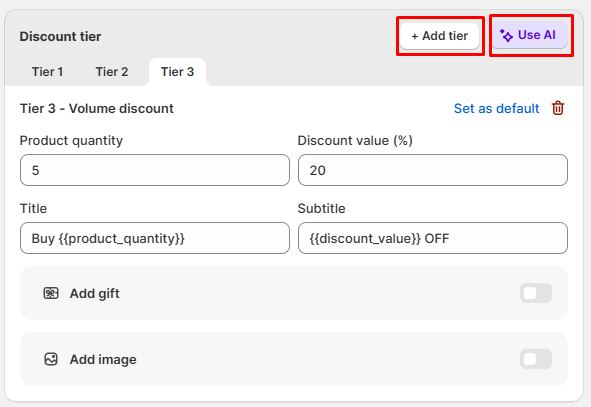Select the Tier 3 tab
This screenshot has width=591, height=407.
[x=177, y=72]
